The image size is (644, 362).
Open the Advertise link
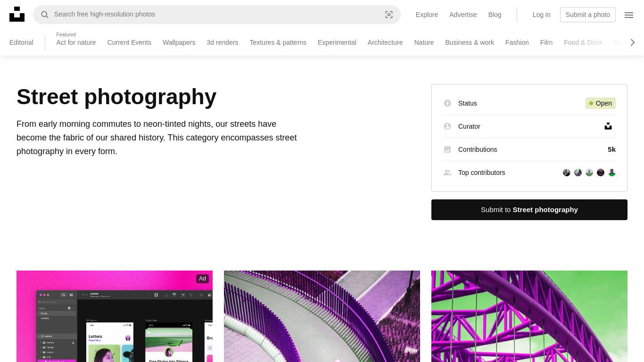463,15
